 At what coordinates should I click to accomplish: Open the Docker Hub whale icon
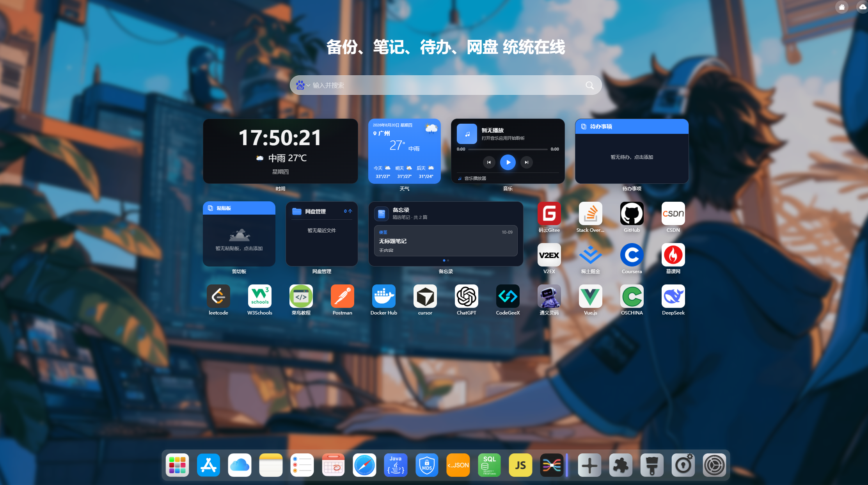[383, 296]
